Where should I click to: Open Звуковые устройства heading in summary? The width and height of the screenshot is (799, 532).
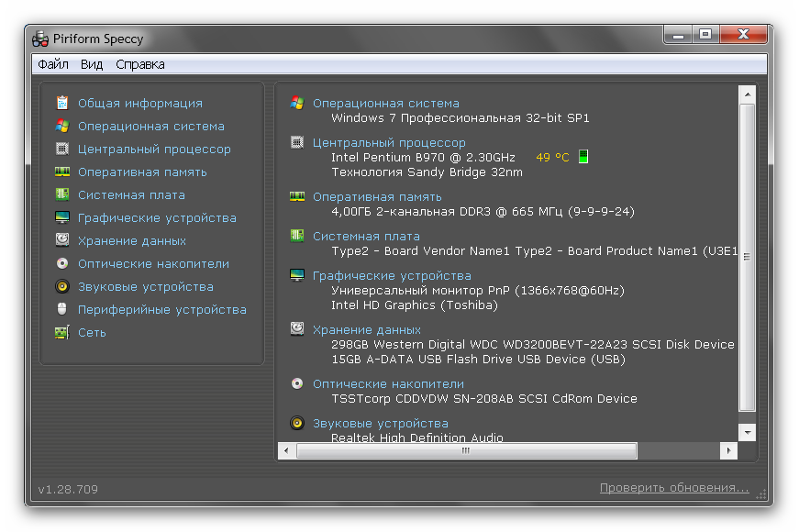[381, 424]
